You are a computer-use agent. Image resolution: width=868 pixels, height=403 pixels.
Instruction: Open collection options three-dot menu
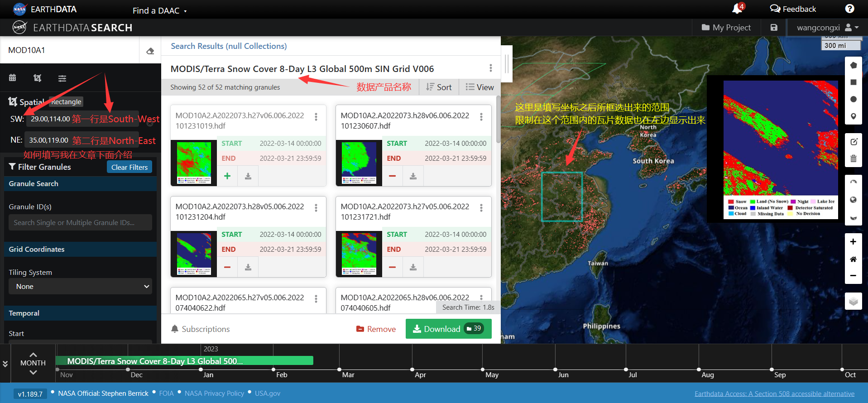[491, 68]
